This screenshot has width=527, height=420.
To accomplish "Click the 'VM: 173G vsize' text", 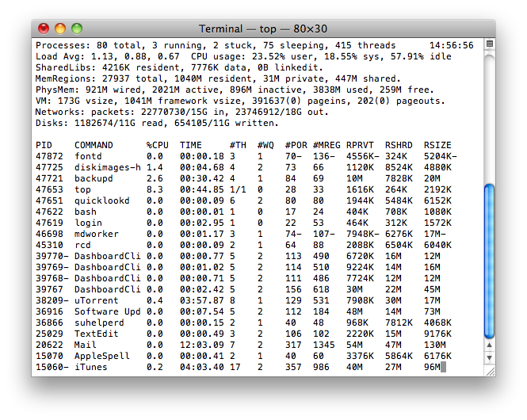I will 77,101.
